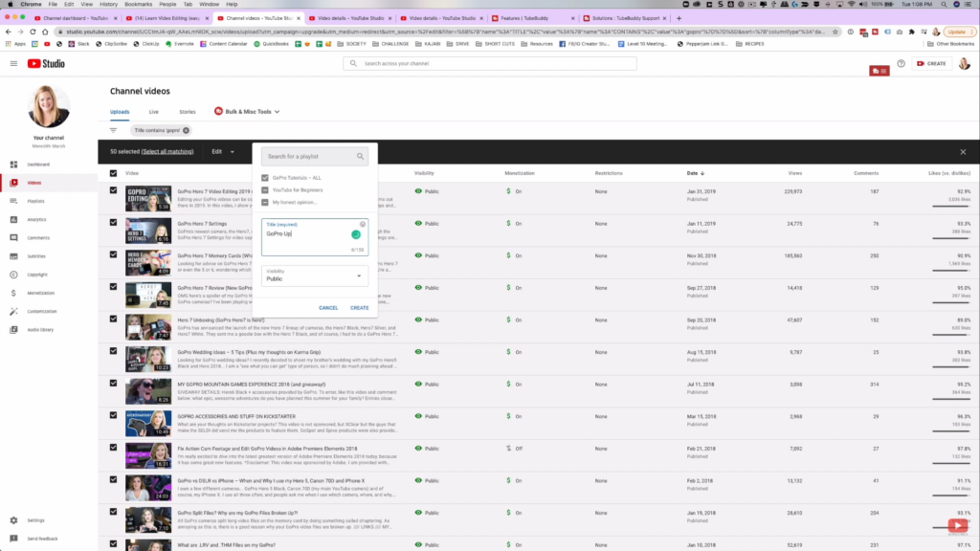Bookmark this page with the star icon
This screenshot has height=551, width=980.
[835, 32]
